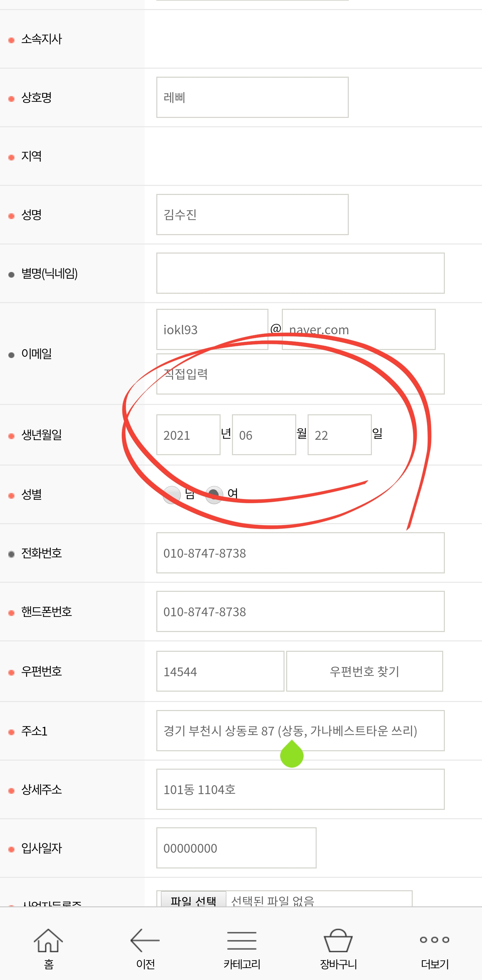Focus the 상호명 field containing 레삐
The height and width of the screenshot is (980, 482).
(252, 97)
